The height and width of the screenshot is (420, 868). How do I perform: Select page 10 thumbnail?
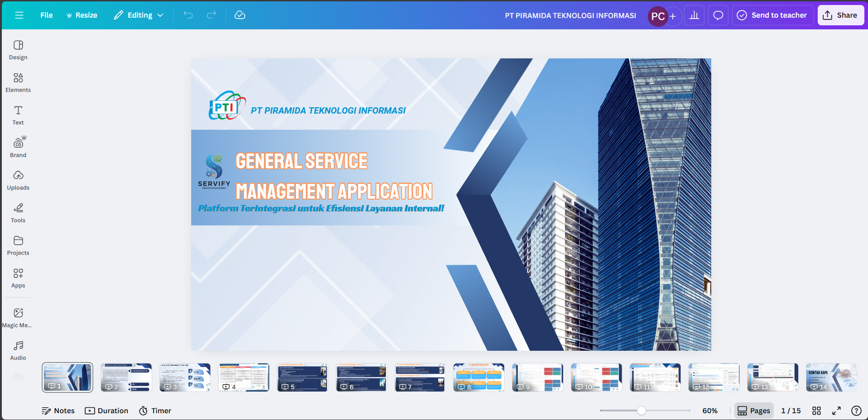pos(596,377)
